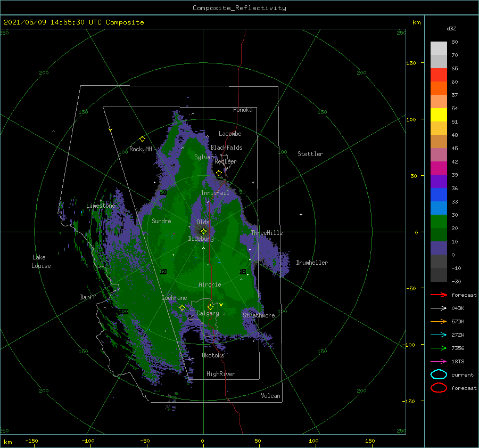
Task: Click the Vulcan city label
Action: tap(271, 396)
